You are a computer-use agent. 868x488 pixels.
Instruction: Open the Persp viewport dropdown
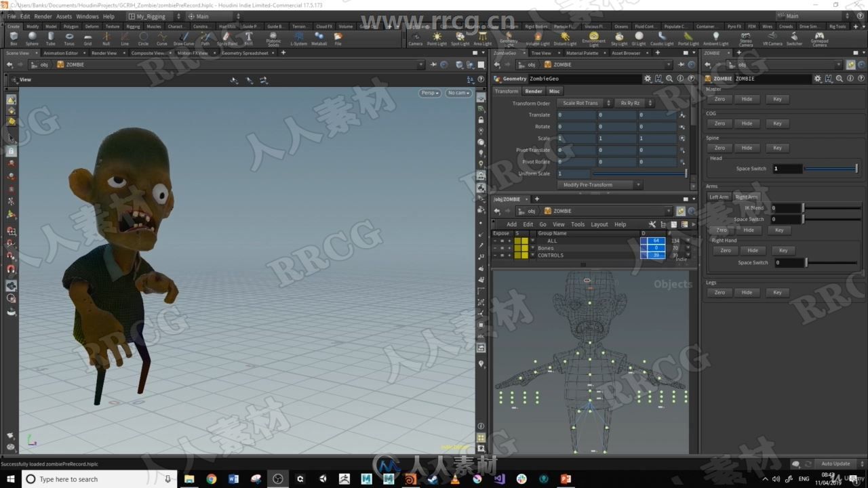430,93
